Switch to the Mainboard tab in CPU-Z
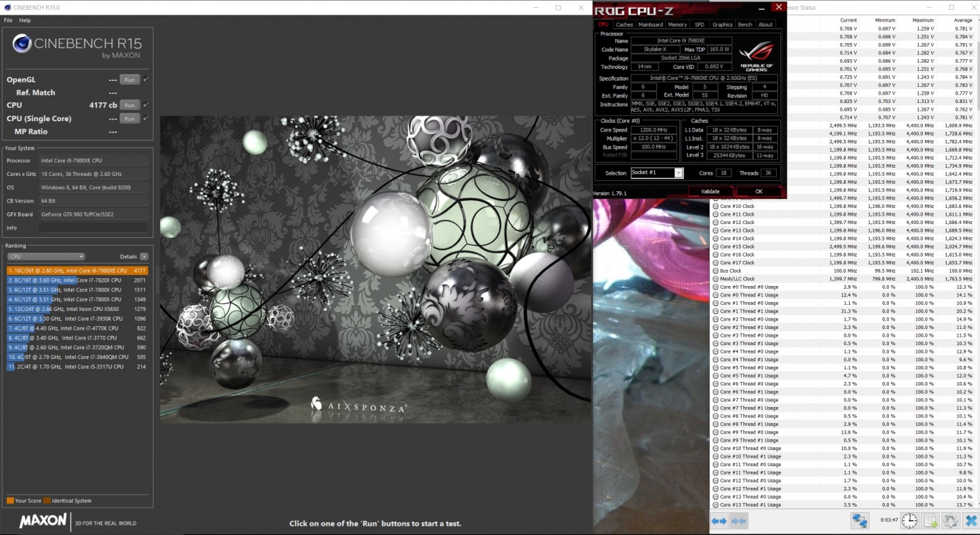This screenshot has width=980, height=535. click(x=651, y=24)
